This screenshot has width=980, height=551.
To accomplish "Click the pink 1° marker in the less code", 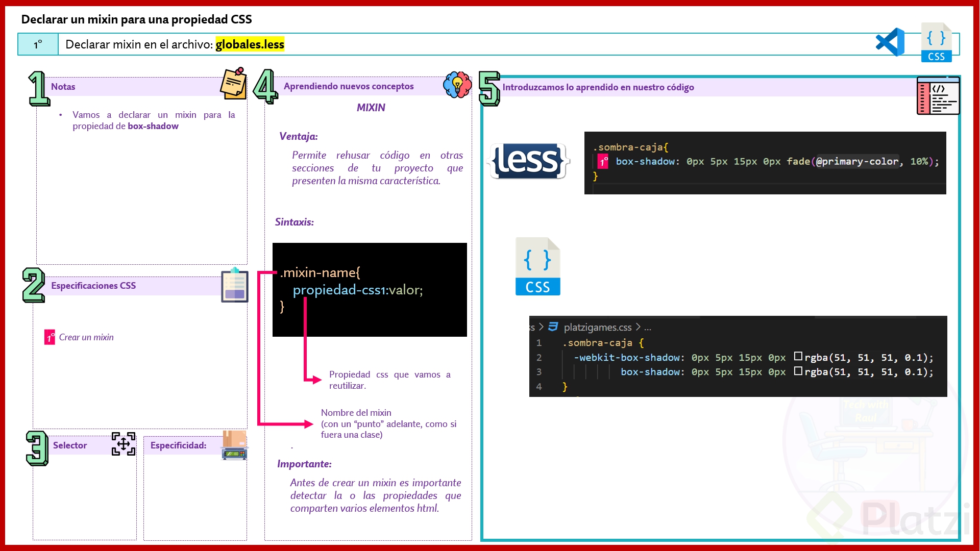I will [x=603, y=162].
